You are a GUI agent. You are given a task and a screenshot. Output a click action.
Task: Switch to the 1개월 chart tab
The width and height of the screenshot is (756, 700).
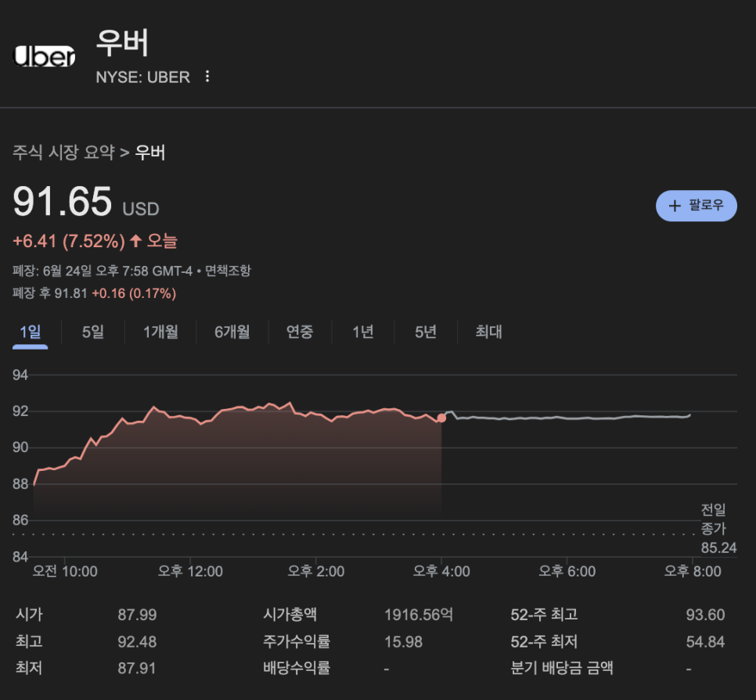click(160, 332)
